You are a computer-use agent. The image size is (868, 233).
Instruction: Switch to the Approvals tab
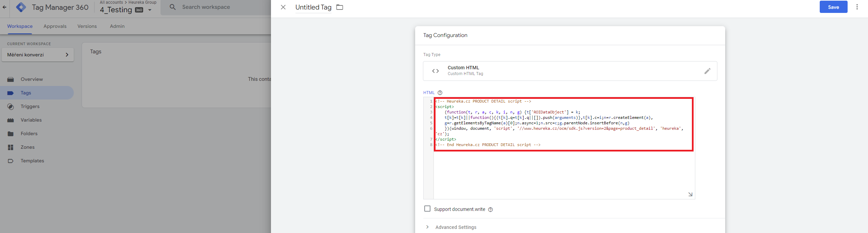click(x=55, y=26)
